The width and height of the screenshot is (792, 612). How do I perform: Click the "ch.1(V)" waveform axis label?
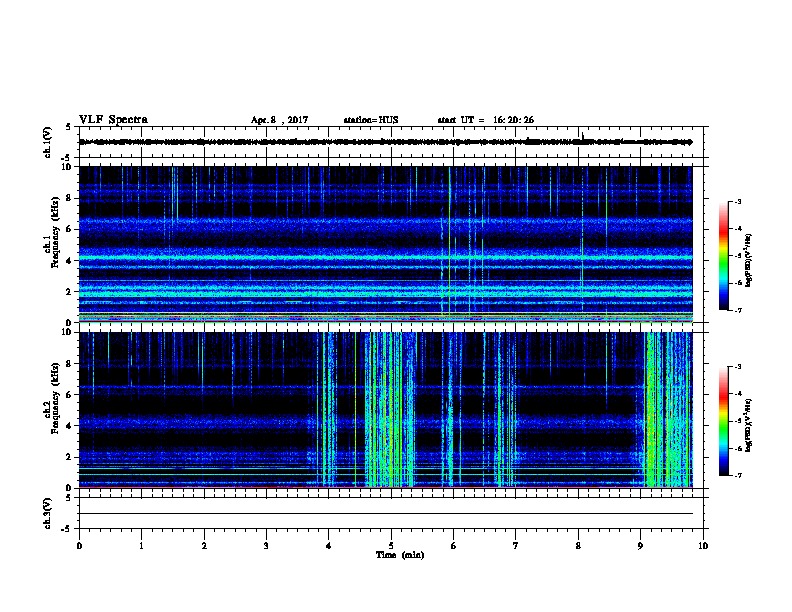47,142
